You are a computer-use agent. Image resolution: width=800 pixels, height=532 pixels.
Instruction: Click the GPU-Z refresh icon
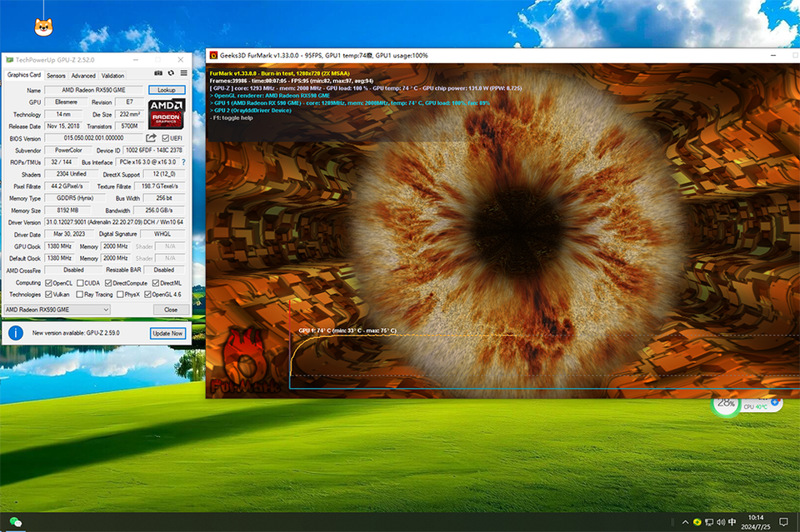(x=171, y=75)
